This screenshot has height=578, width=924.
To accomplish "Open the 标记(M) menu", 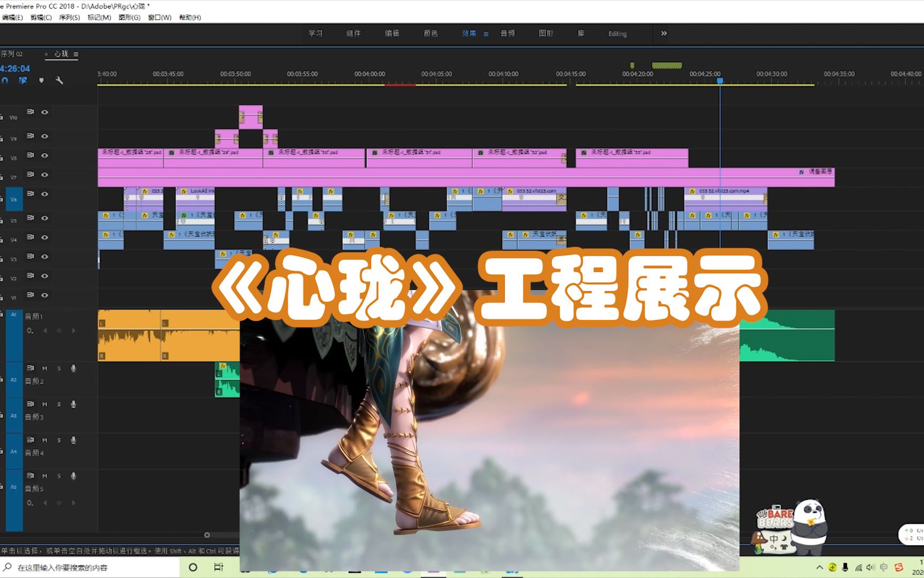I will click(x=99, y=17).
